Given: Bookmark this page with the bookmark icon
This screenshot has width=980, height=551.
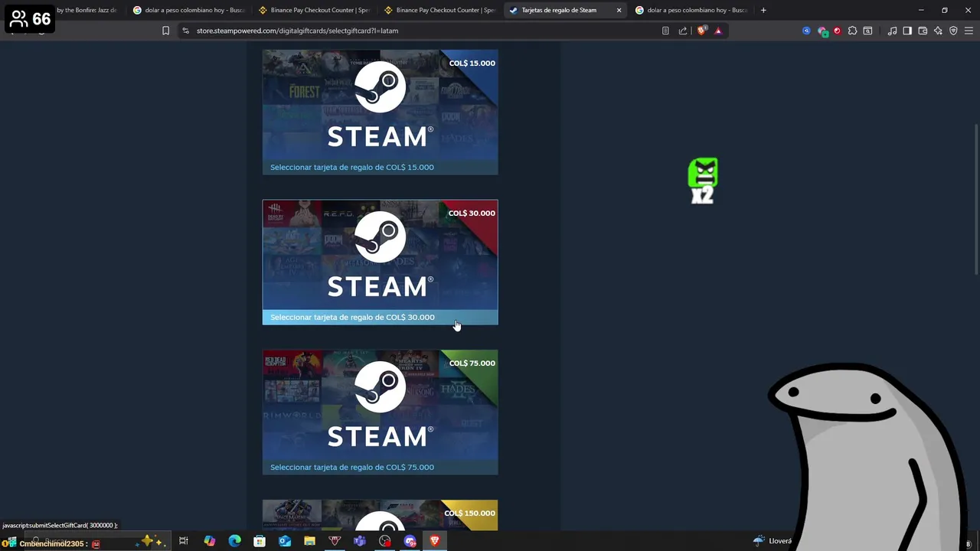Looking at the screenshot, I should [165, 31].
